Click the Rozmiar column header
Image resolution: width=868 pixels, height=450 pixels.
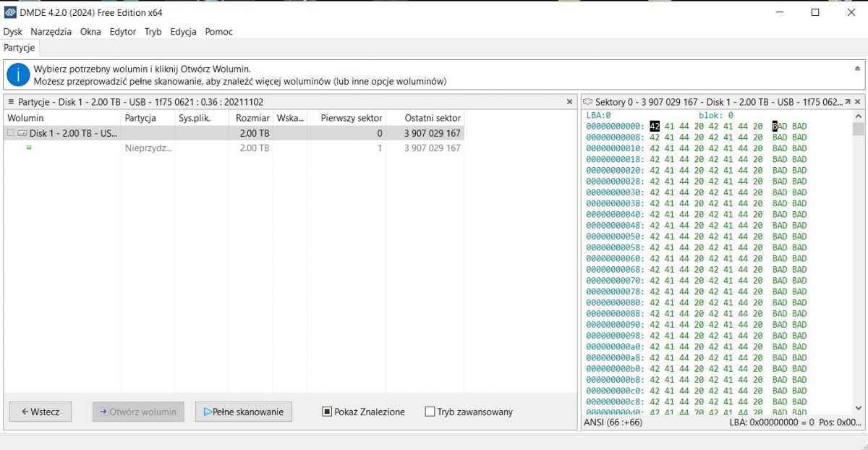pyautogui.click(x=251, y=117)
